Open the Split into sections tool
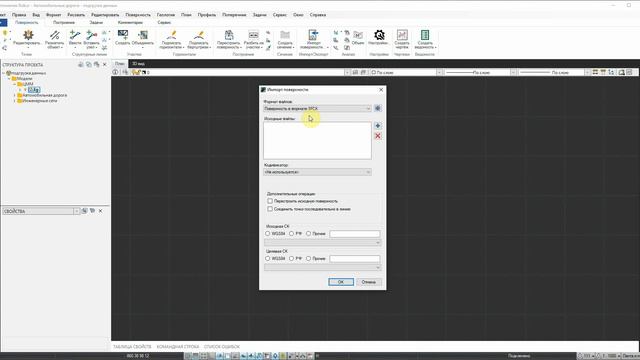This screenshot has height=360, width=640. [x=253, y=39]
